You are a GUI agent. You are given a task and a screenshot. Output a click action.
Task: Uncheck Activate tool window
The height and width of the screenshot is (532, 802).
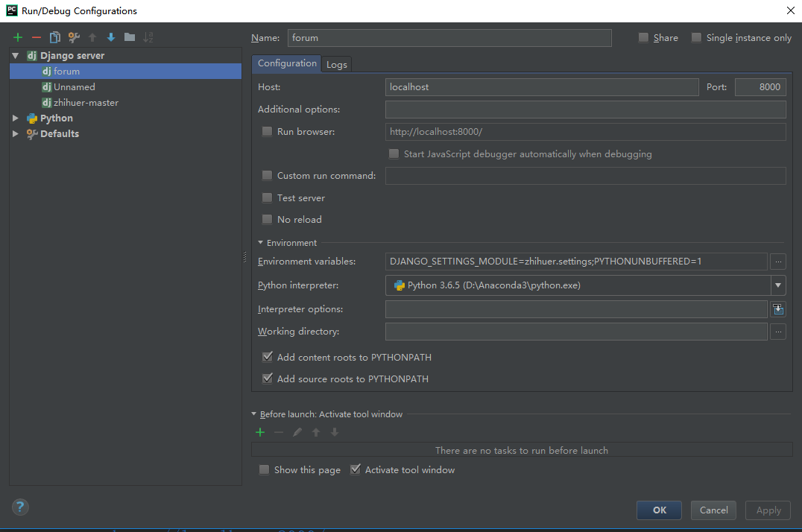click(355, 469)
